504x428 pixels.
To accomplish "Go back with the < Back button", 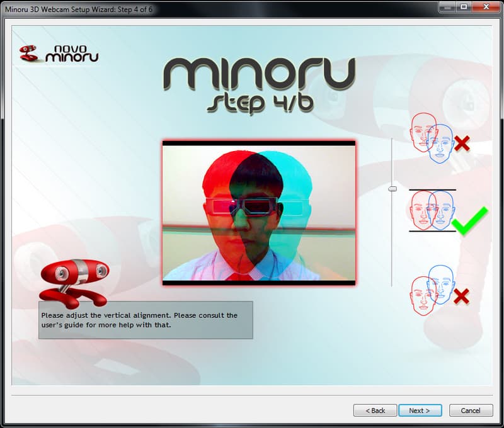I will coord(375,410).
